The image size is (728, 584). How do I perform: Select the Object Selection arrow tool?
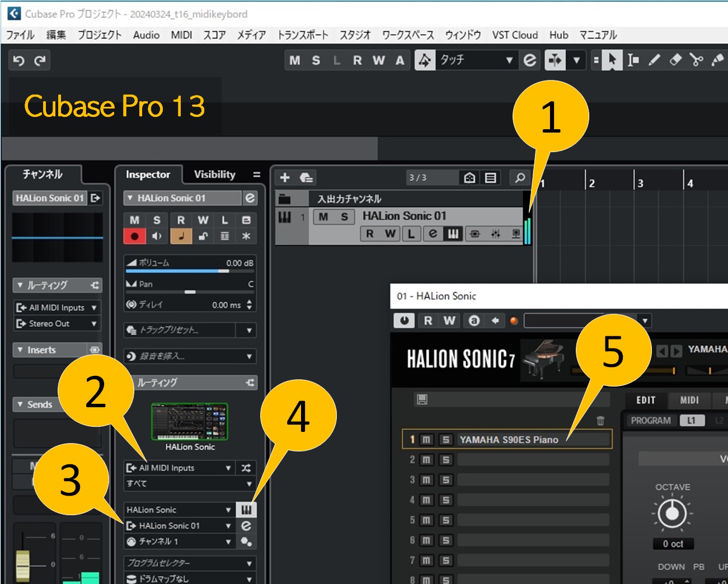coord(612,60)
